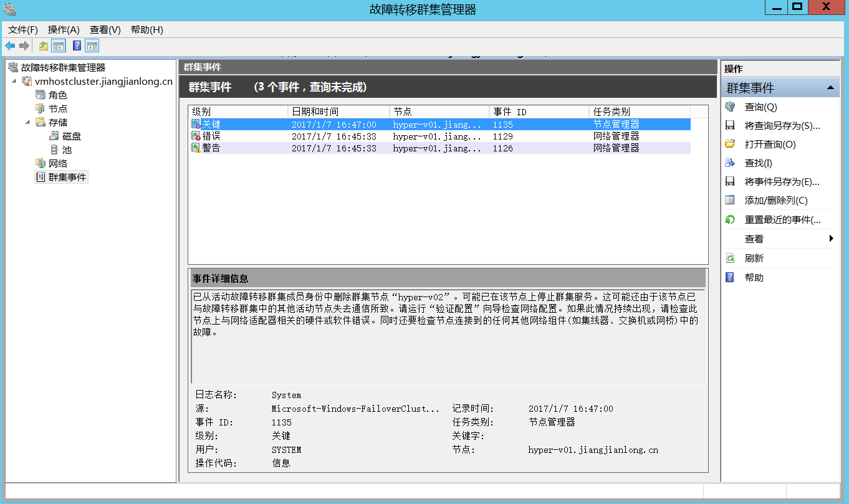Click the 重置最近的事件 green icon
This screenshot has width=849, height=504.
(x=731, y=219)
